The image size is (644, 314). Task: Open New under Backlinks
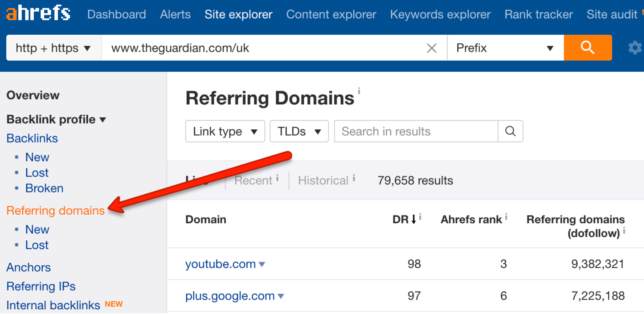pyautogui.click(x=37, y=157)
